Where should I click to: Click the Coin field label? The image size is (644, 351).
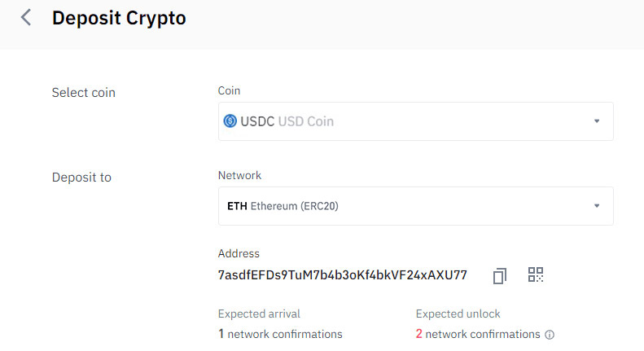pyautogui.click(x=229, y=90)
